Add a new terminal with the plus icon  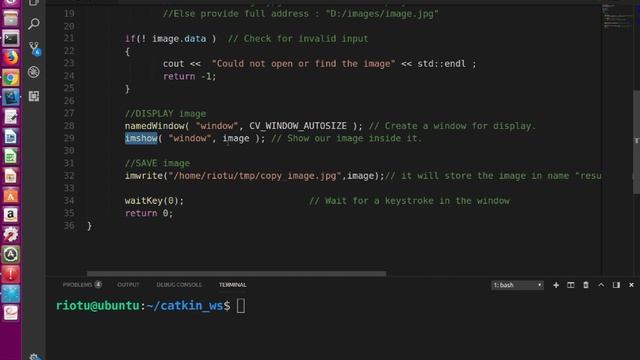[556, 285]
